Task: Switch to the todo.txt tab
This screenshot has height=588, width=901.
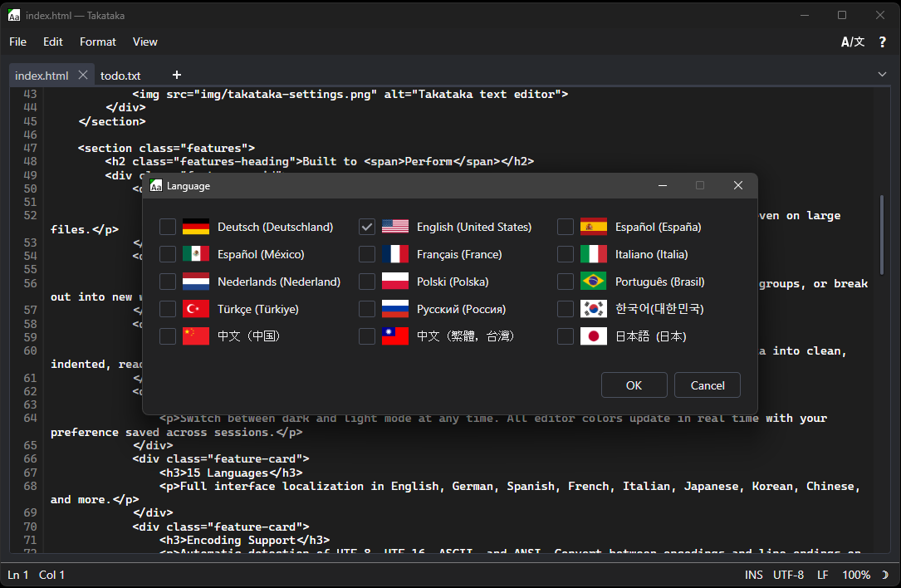Action: tap(120, 76)
